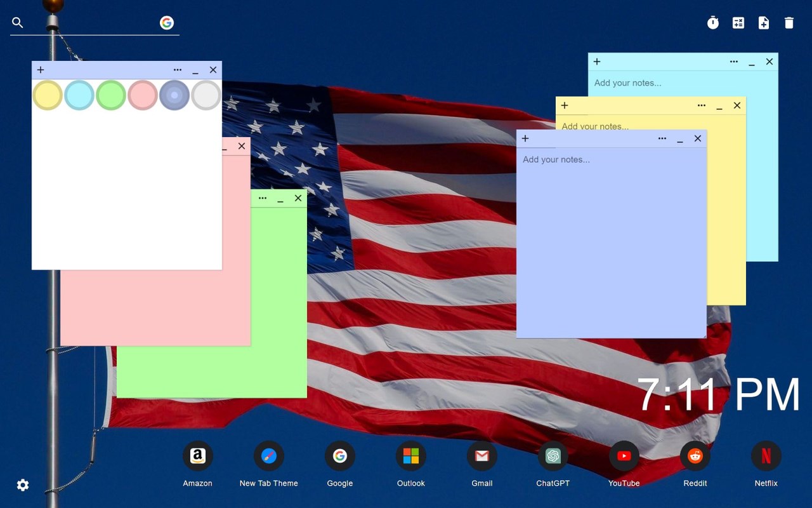Screen dimensions: 812x508
Task: Open three-dots menu on cyan note
Action: point(734,62)
